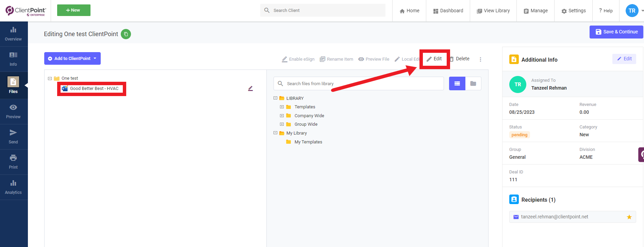Open the Add to ClientPoint dropdown
This screenshot has width=644, height=247.
72,58
